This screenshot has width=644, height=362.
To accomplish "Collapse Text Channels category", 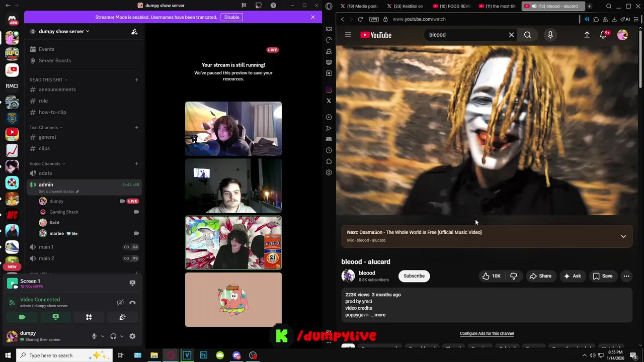I will coord(46,128).
